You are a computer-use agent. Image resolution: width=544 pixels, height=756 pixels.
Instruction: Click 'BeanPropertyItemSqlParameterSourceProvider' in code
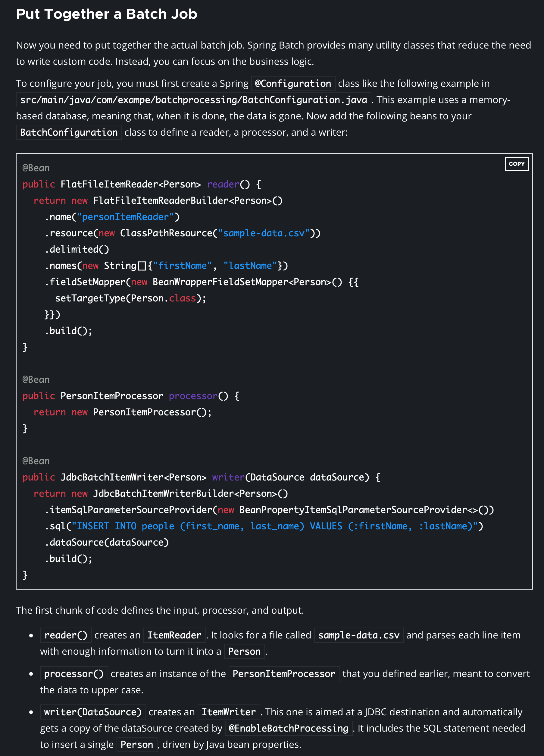point(353,510)
